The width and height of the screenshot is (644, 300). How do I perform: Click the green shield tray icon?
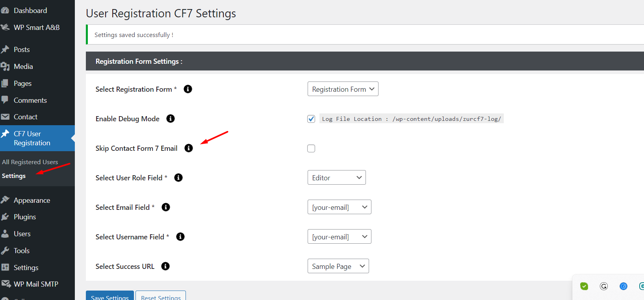[584, 286]
